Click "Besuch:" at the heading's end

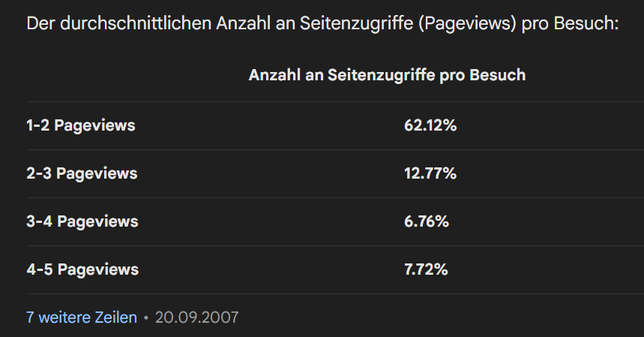[586, 23]
